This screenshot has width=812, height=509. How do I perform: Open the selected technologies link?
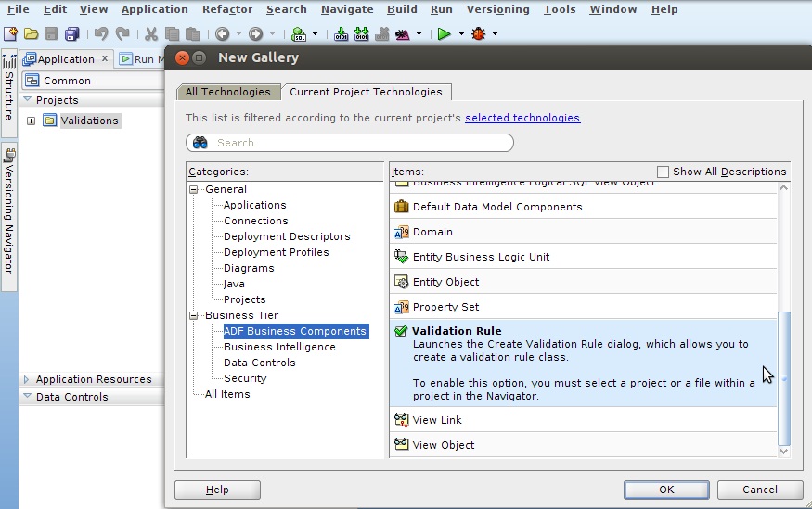pos(522,118)
